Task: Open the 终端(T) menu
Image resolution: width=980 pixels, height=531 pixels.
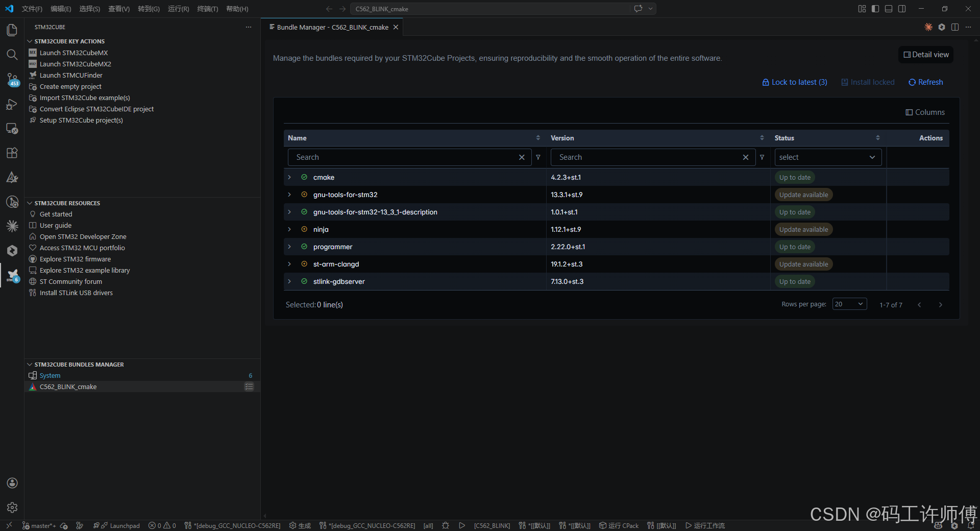Action: [x=208, y=9]
